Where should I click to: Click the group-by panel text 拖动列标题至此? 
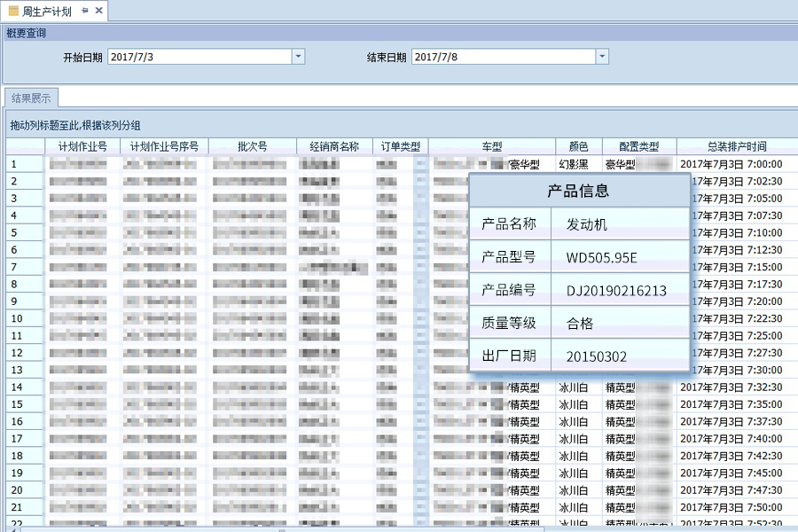[75, 125]
